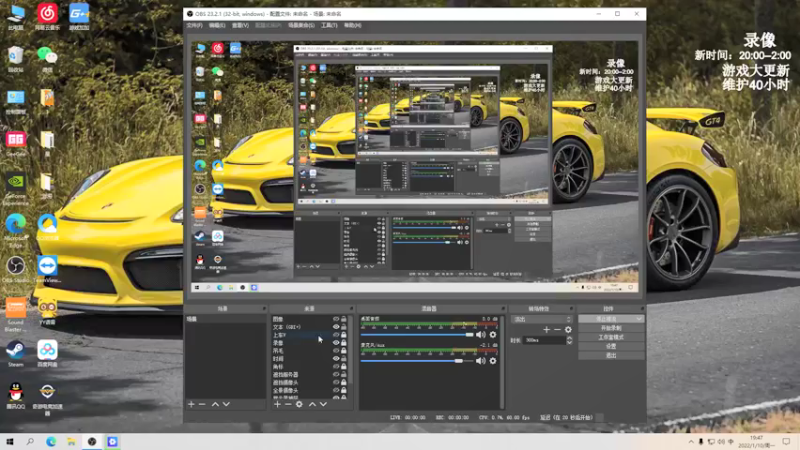
Task: Open Steam desktop shortcut icon
Action: 16,351
